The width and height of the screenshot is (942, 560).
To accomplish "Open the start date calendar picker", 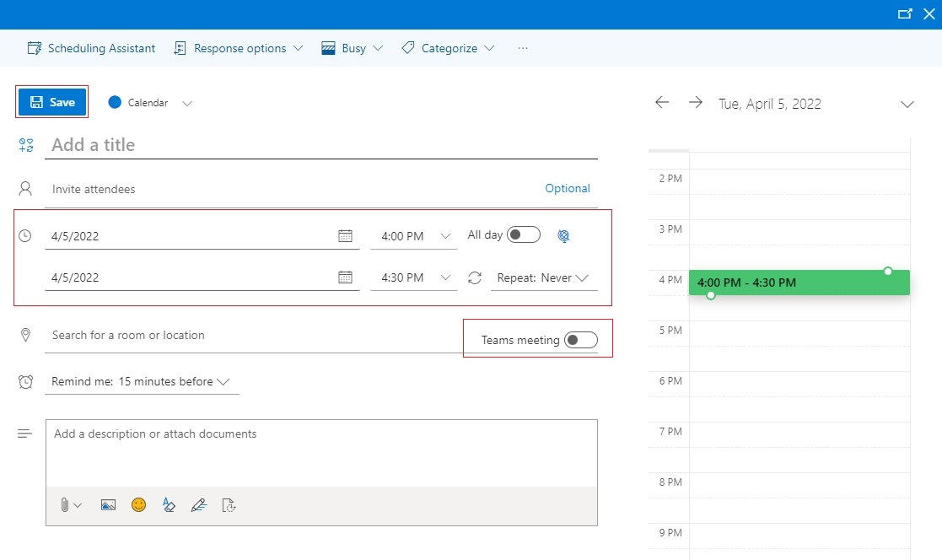I will [x=345, y=236].
